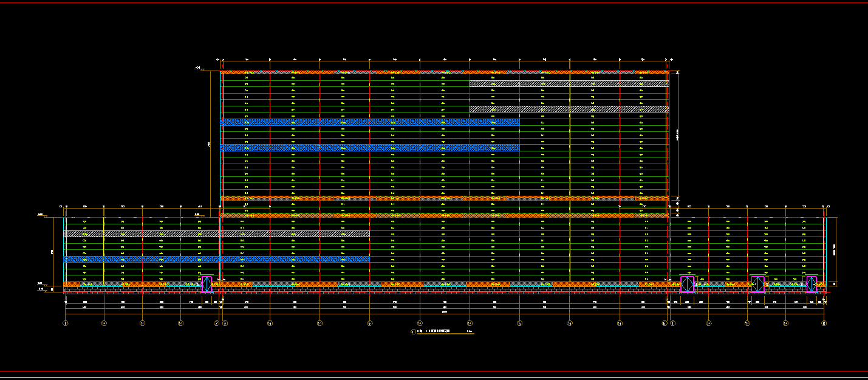868x380 pixels.
Task: Click the blue hatched band in left podium
Action: (x=216, y=259)
